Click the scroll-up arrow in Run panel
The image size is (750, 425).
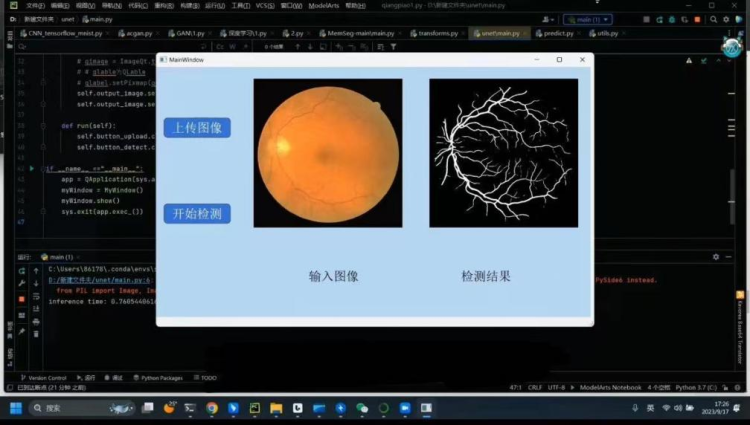[x=37, y=270]
